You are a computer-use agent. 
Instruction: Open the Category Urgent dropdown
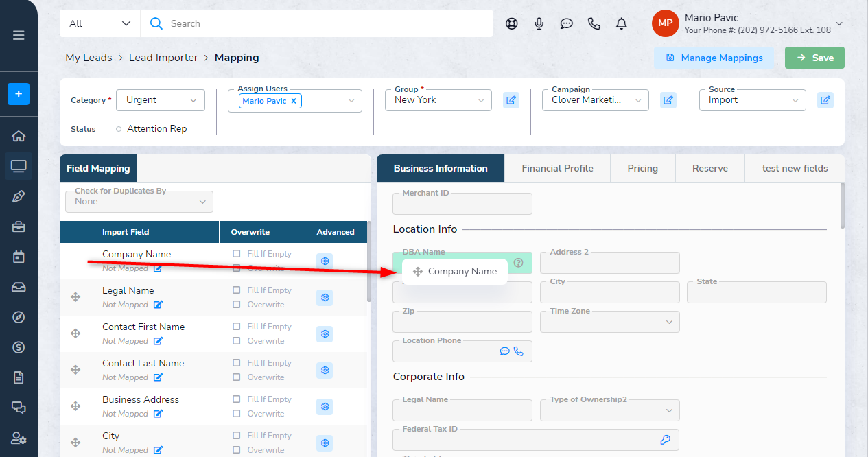click(161, 100)
